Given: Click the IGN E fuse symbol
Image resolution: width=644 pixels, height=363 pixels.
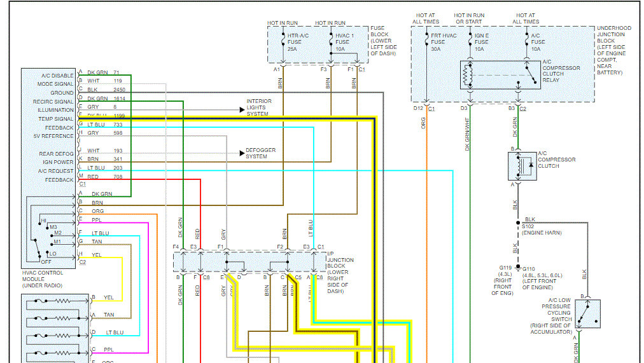Looking at the screenshot, I should [x=470, y=40].
